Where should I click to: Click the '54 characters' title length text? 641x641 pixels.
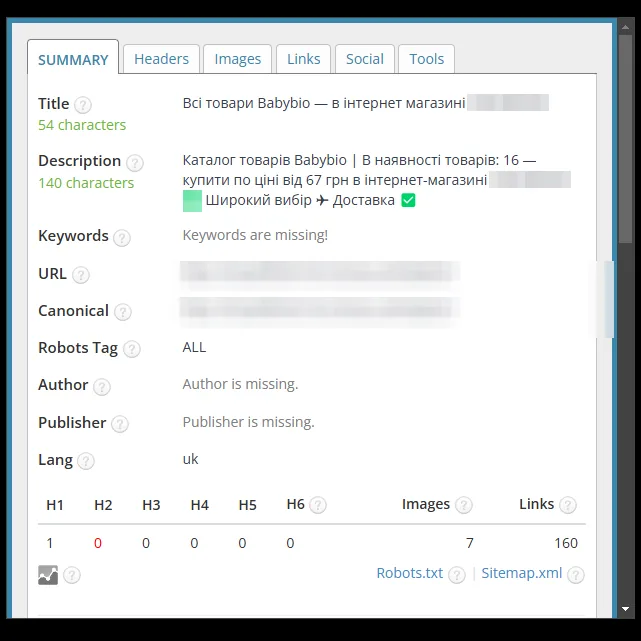point(82,125)
